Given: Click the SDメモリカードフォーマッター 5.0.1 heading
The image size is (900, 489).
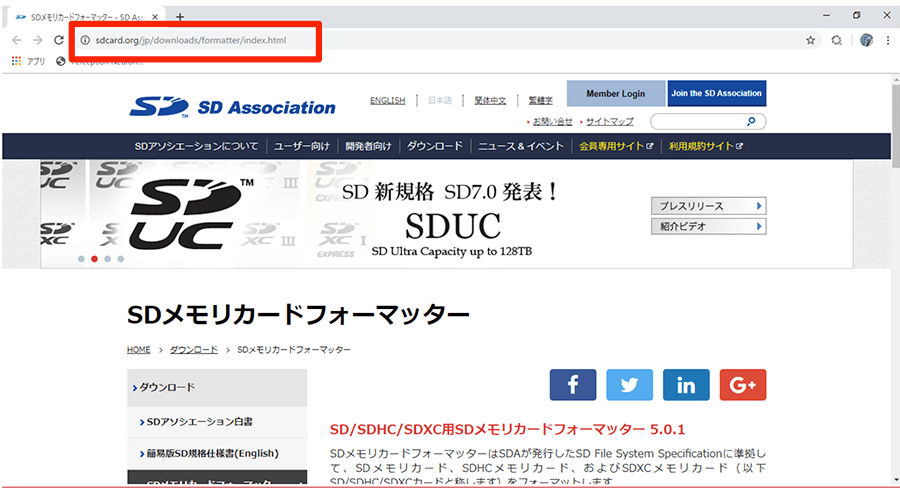Looking at the screenshot, I should coord(507,429).
